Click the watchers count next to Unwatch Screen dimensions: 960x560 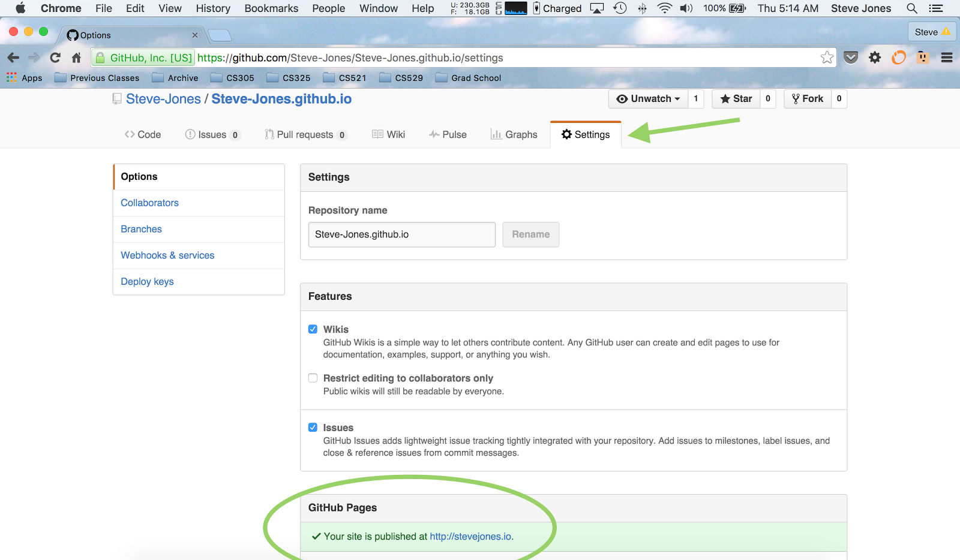tap(696, 99)
